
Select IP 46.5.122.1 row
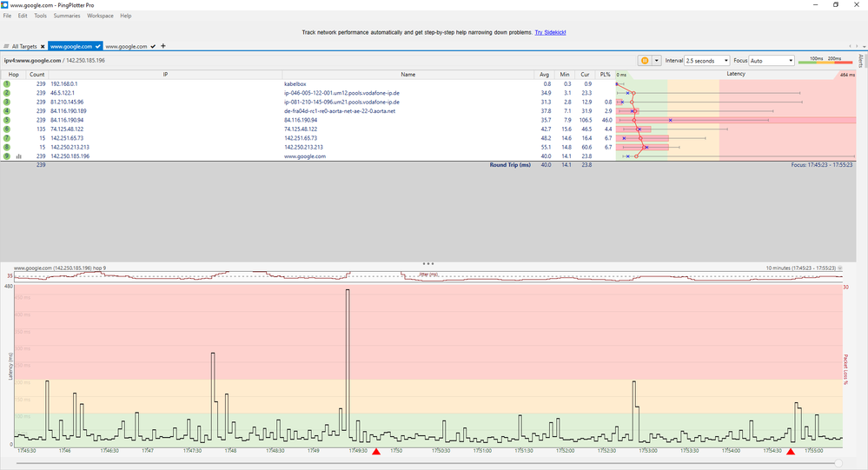(x=63, y=93)
